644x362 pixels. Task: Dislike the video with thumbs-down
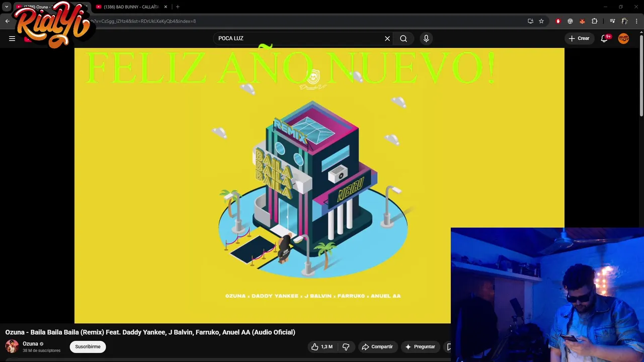tap(346, 346)
